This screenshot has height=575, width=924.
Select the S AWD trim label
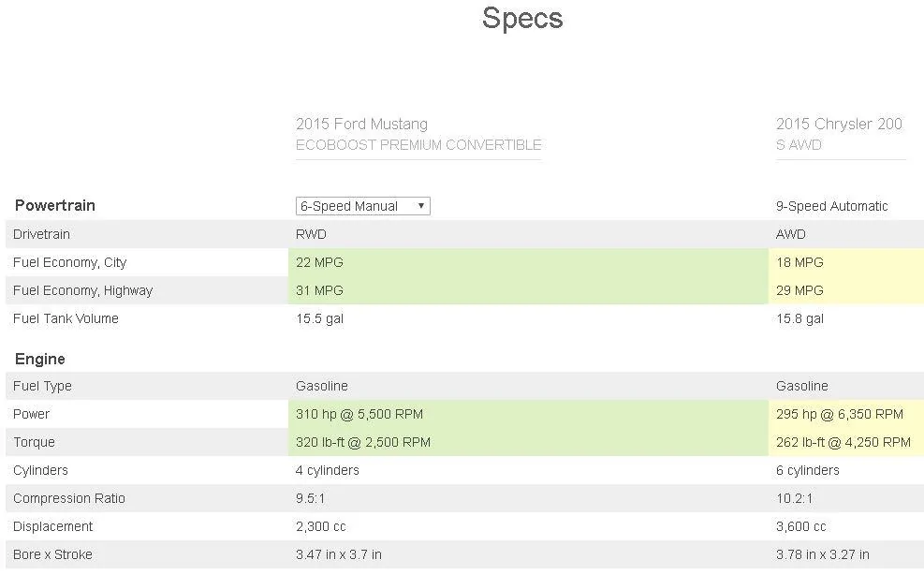799,145
